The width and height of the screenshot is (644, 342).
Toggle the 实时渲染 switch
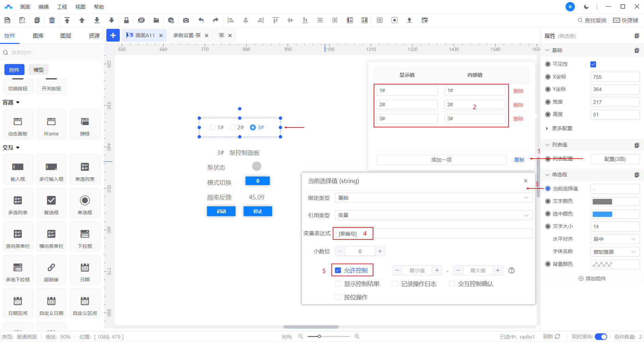click(x=601, y=337)
